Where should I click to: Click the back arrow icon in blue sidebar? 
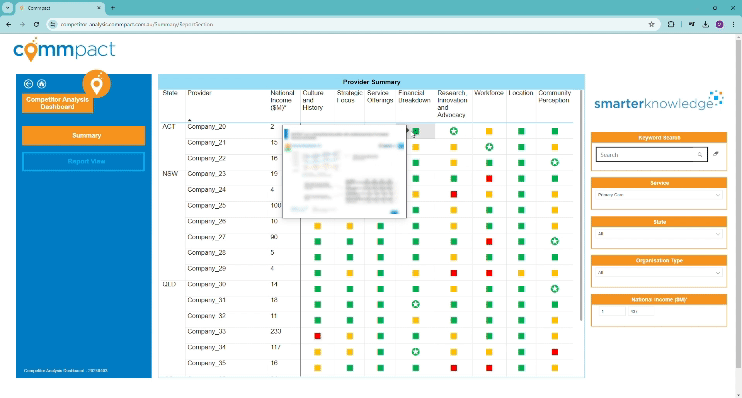(28, 84)
